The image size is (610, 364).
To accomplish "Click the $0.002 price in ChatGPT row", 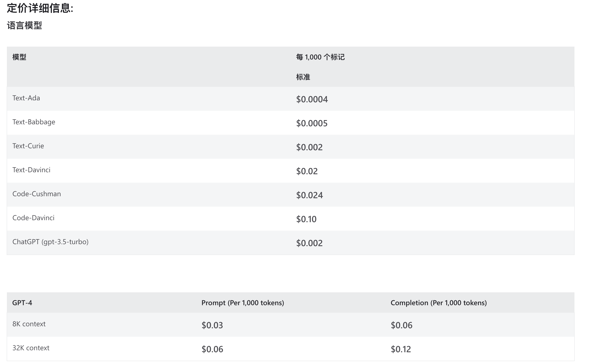I will (309, 243).
